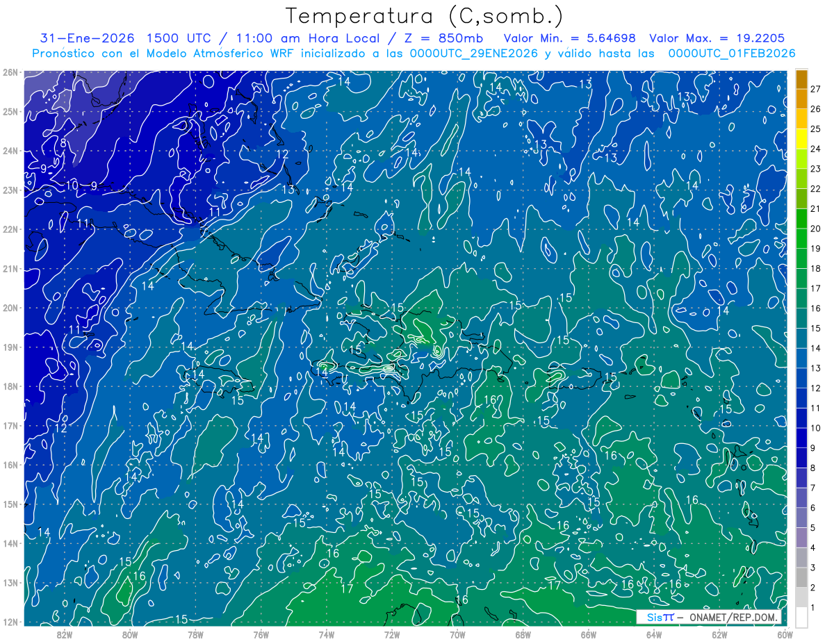Click the '0000UTC_01FEB2026' valid-until time
The height and width of the screenshot is (644, 834).
(732, 53)
